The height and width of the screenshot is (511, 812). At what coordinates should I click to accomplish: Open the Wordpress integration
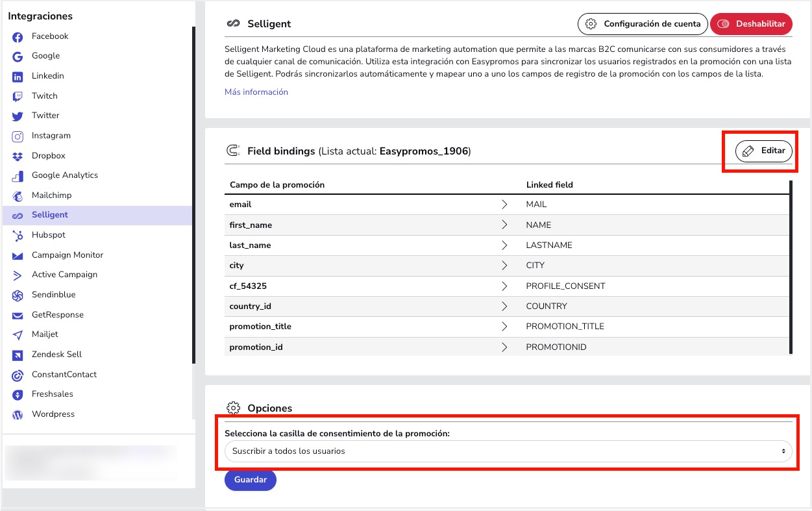click(53, 414)
